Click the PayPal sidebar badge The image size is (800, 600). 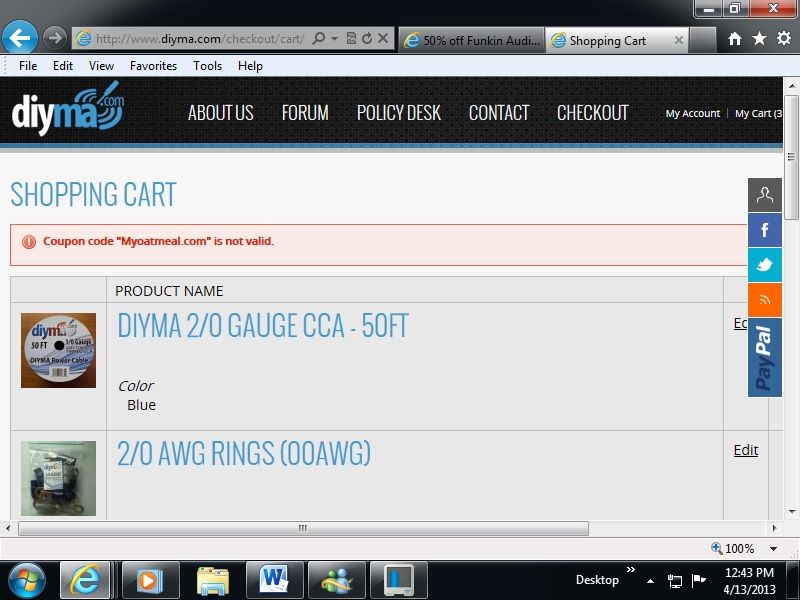[765, 357]
